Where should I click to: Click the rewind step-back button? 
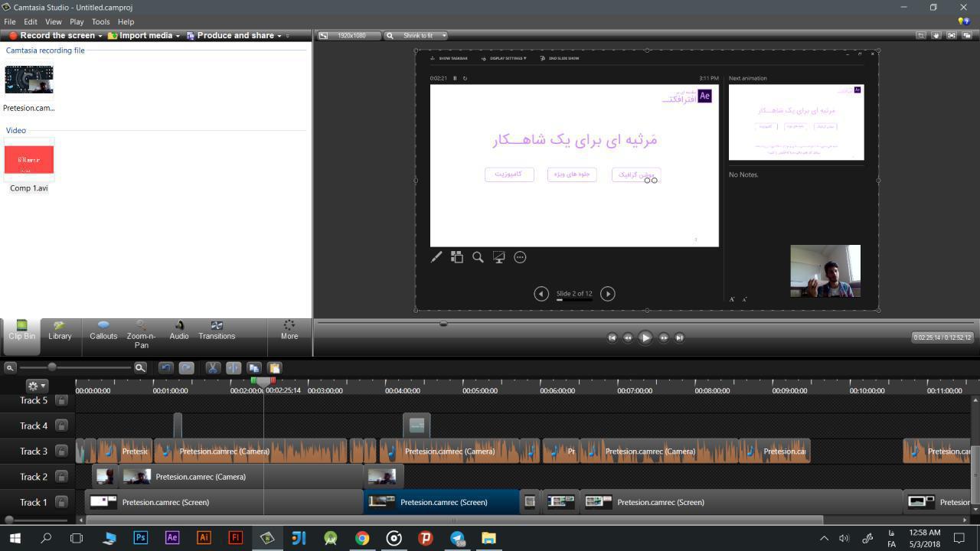628,337
